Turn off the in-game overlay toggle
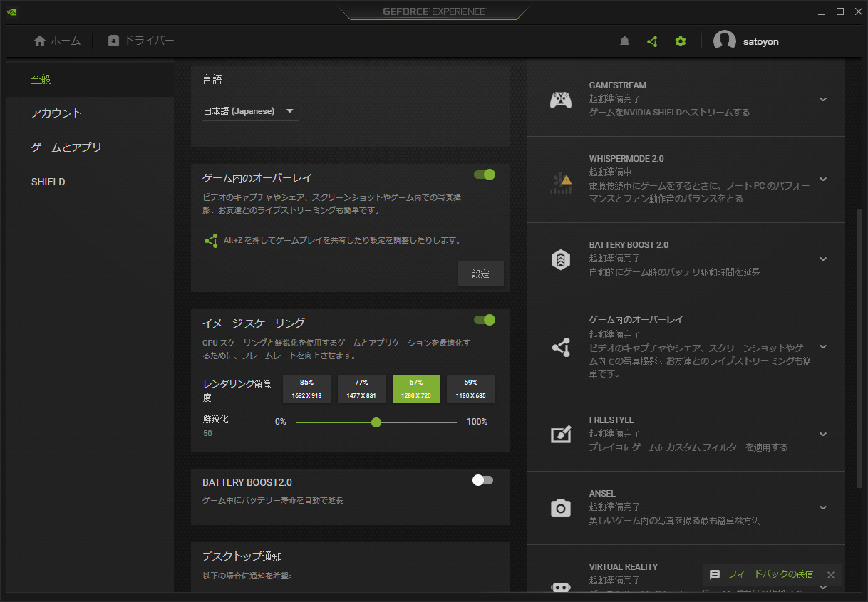This screenshot has width=868, height=602. (485, 175)
